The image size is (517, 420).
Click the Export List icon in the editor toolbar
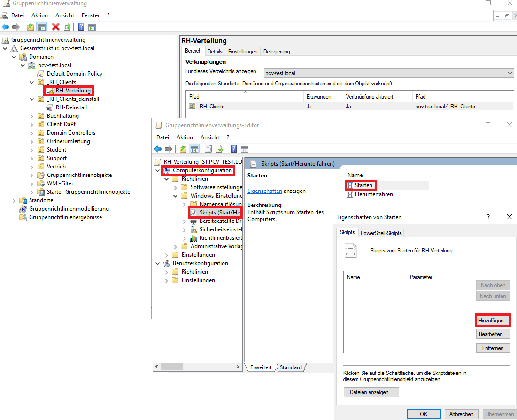[219, 149]
